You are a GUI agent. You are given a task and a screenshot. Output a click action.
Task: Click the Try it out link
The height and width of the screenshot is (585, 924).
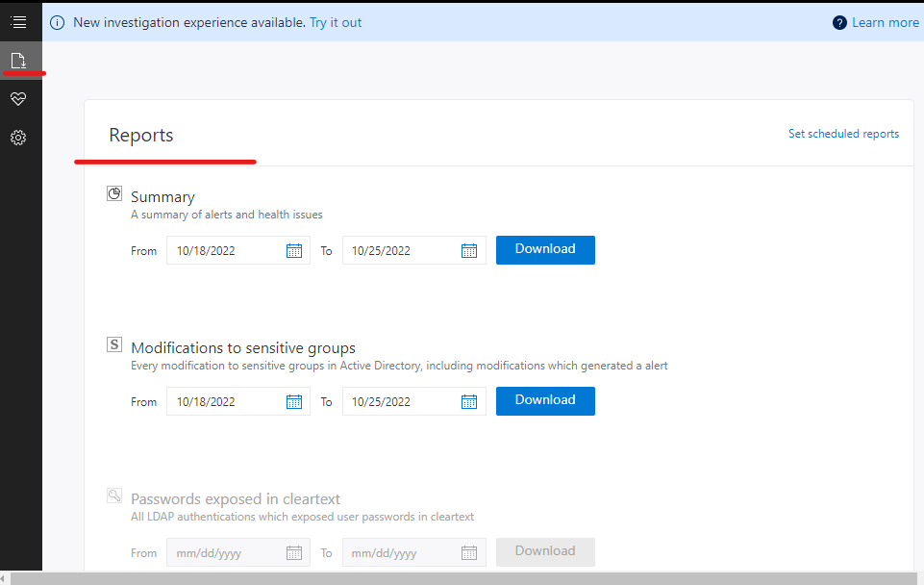coord(336,22)
